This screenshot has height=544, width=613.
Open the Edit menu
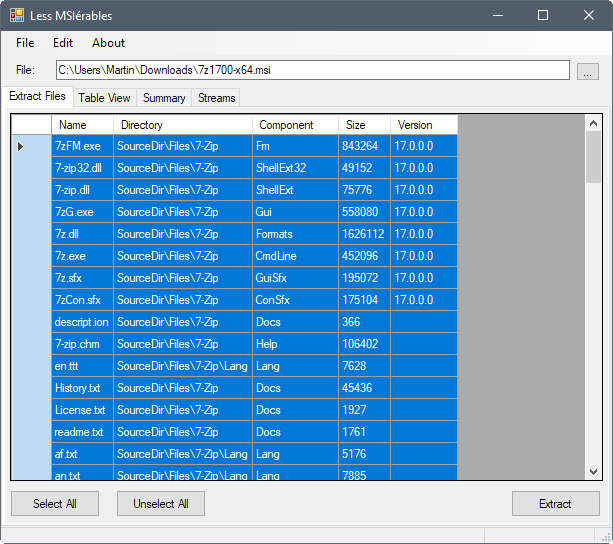63,43
